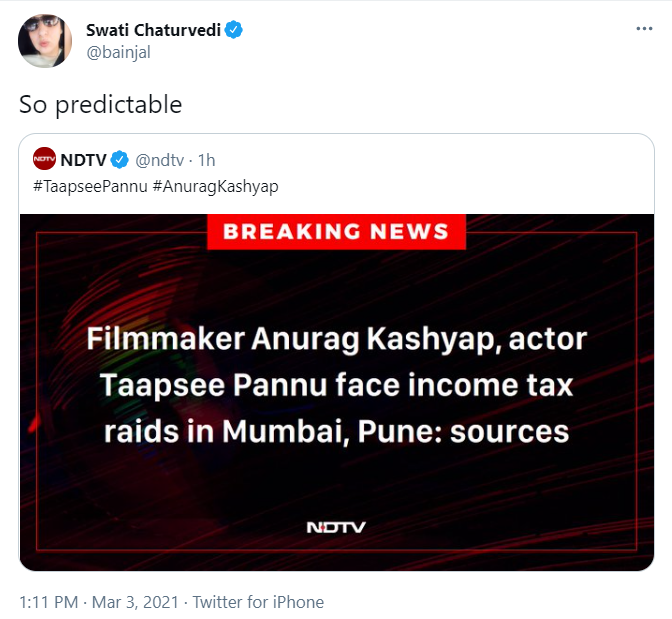This screenshot has width=672, height=619.
Task: Open the #TaapseePannu hashtag
Action: 90,186
